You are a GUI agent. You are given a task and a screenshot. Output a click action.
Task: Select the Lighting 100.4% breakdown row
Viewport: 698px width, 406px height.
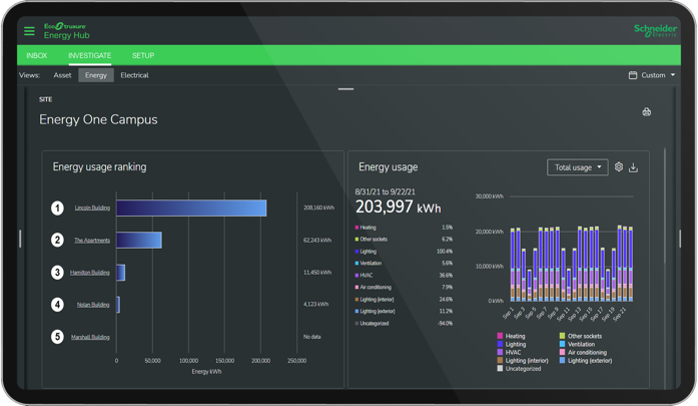pyautogui.click(x=404, y=252)
